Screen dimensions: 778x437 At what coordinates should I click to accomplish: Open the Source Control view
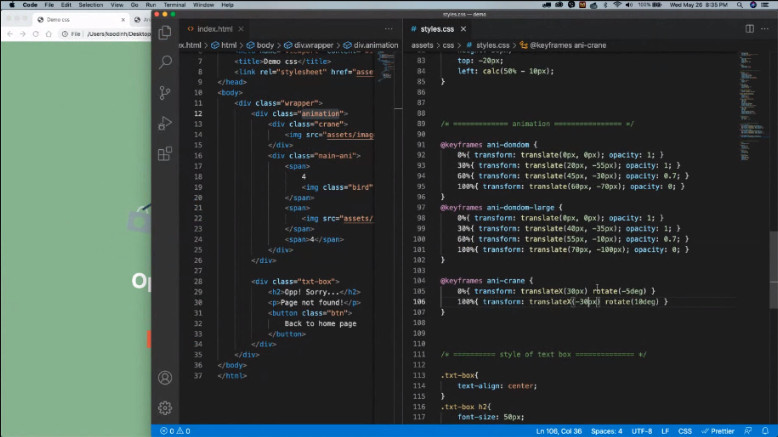click(165, 93)
